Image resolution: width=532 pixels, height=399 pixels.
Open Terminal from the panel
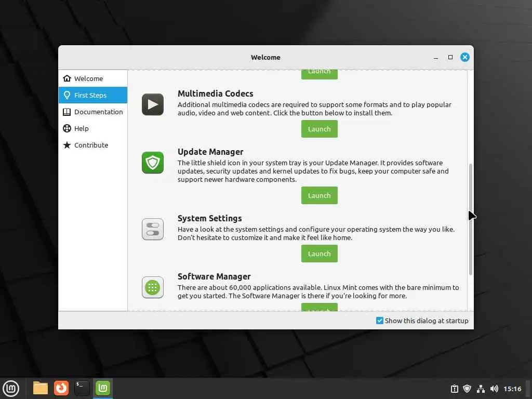coord(82,388)
